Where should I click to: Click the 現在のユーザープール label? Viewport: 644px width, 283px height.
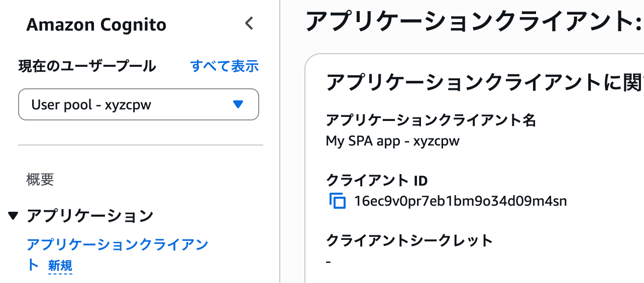pos(87,66)
